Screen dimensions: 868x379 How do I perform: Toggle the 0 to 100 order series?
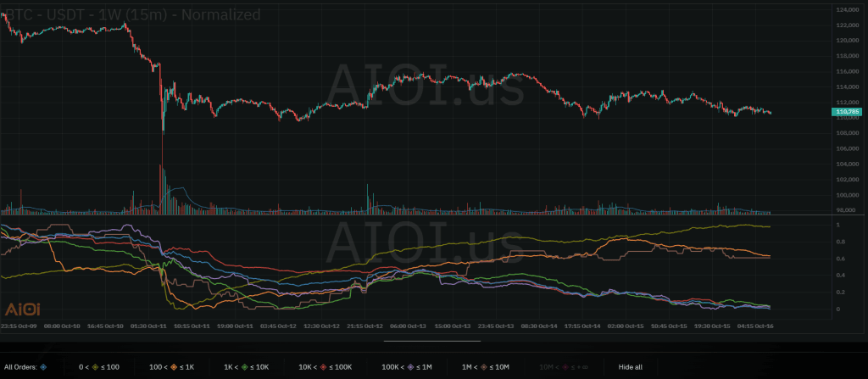[95, 366]
